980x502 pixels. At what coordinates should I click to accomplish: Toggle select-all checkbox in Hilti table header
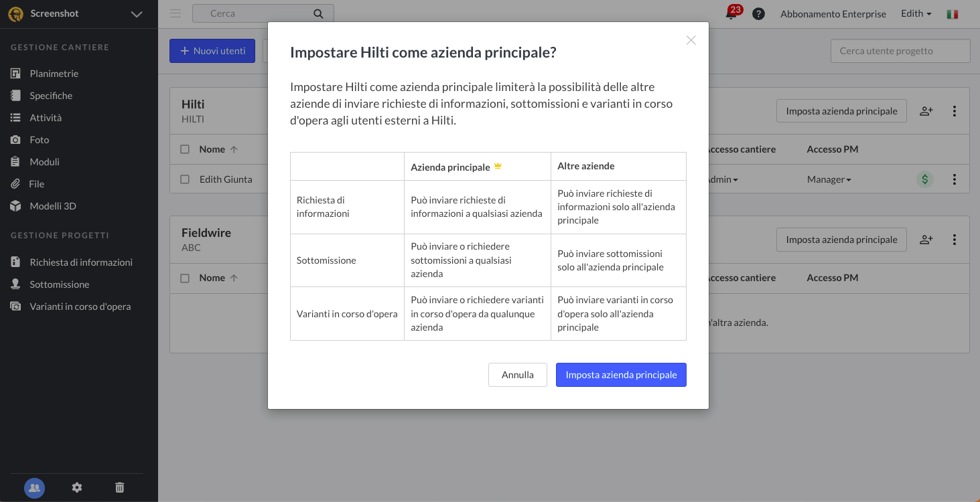[185, 149]
